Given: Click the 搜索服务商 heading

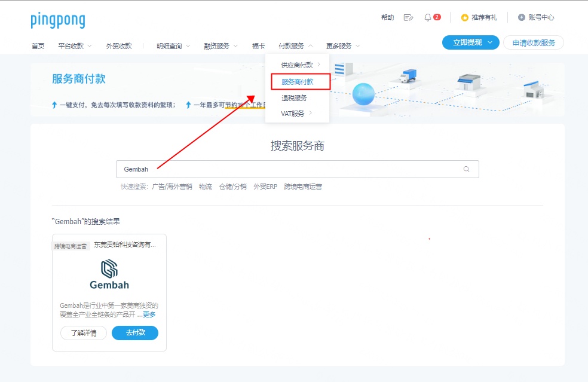Looking at the screenshot, I should tap(298, 146).
